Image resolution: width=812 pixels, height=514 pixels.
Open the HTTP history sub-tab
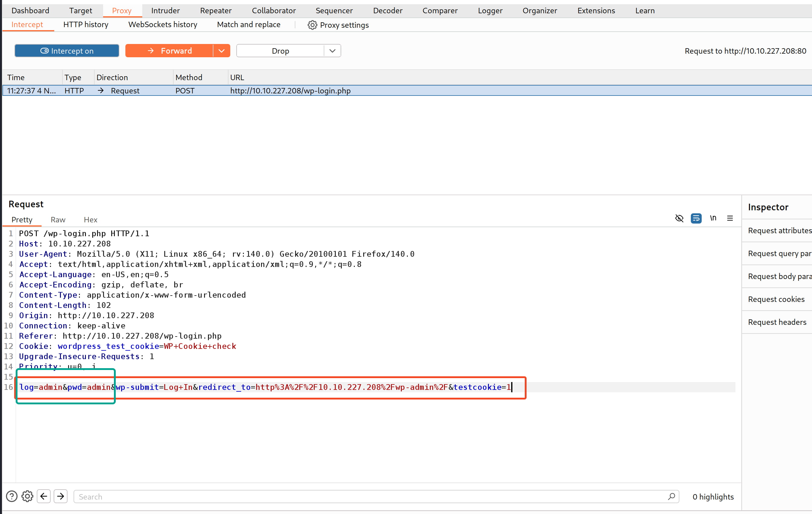86,25
